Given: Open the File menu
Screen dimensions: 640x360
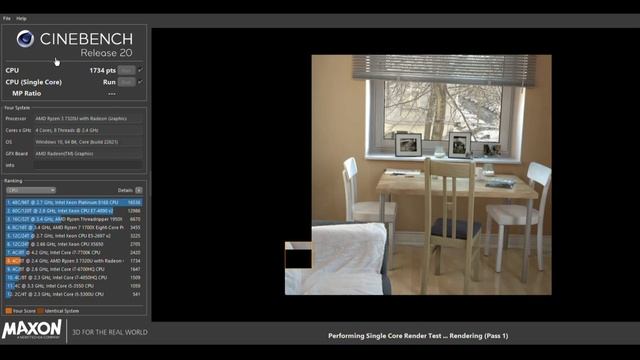Looking at the screenshot, I should click(7, 18).
